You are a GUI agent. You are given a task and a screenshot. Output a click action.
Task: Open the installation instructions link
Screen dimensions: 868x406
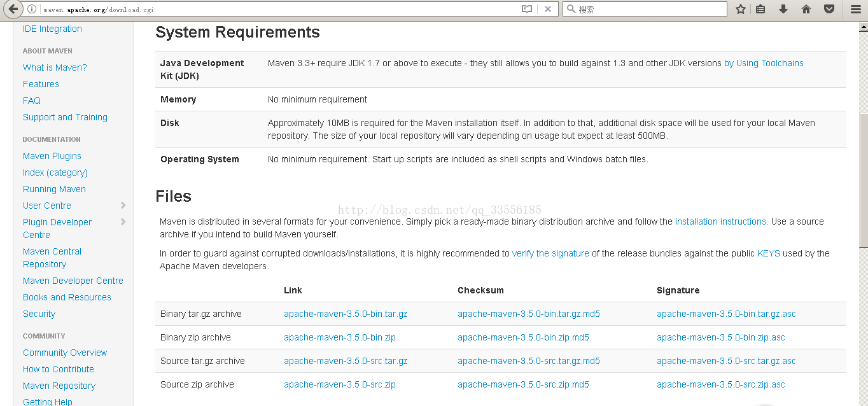721,221
